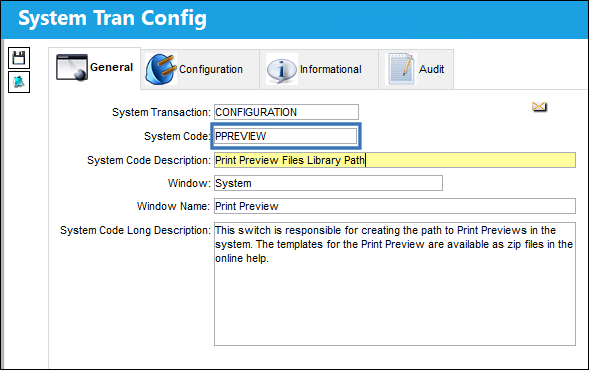Click the Window label
The width and height of the screenshot is (589, 370).
tap(189, 183)
